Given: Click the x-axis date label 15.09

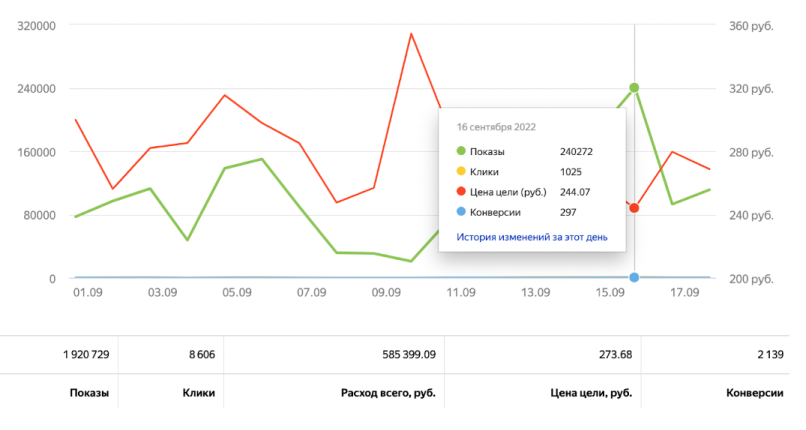Looking at the screenshot, I should (x=610, y=292).
